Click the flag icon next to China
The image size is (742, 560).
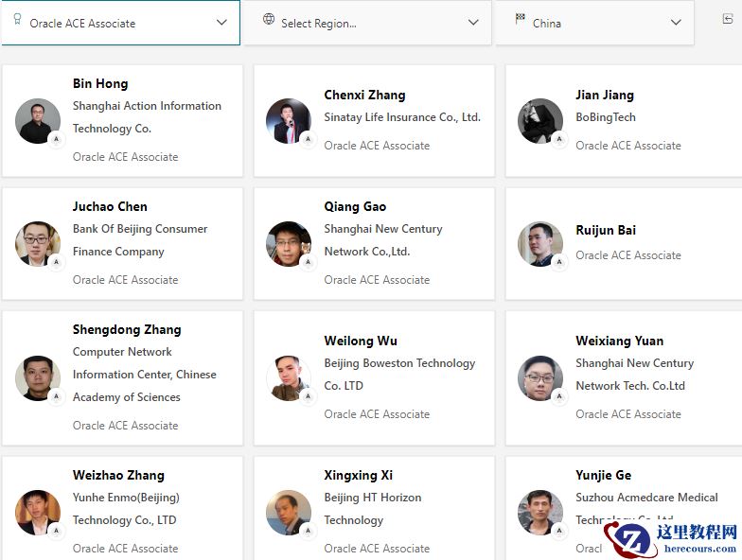[x=520, y=20]
